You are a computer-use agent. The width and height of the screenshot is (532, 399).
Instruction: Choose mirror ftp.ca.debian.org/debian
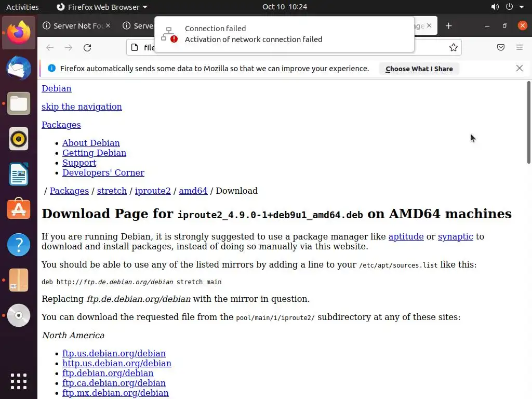click(114, 383)
